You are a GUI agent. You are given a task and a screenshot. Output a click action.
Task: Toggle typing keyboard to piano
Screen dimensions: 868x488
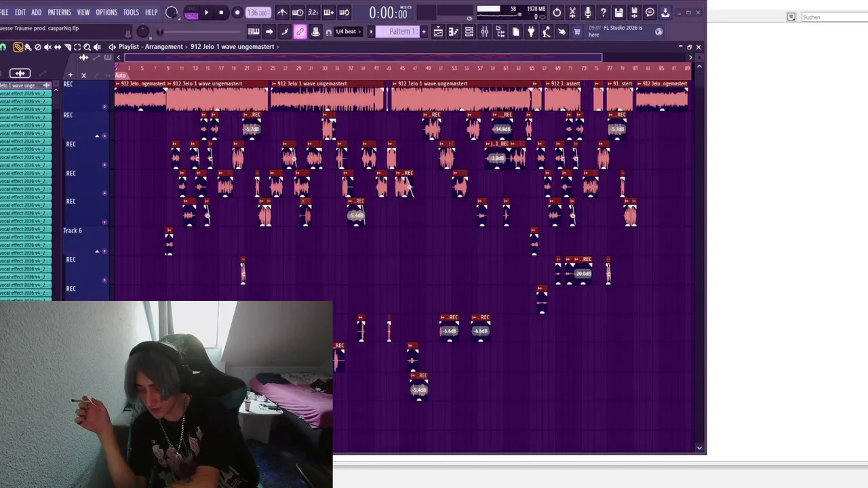[x=254, y=31]
